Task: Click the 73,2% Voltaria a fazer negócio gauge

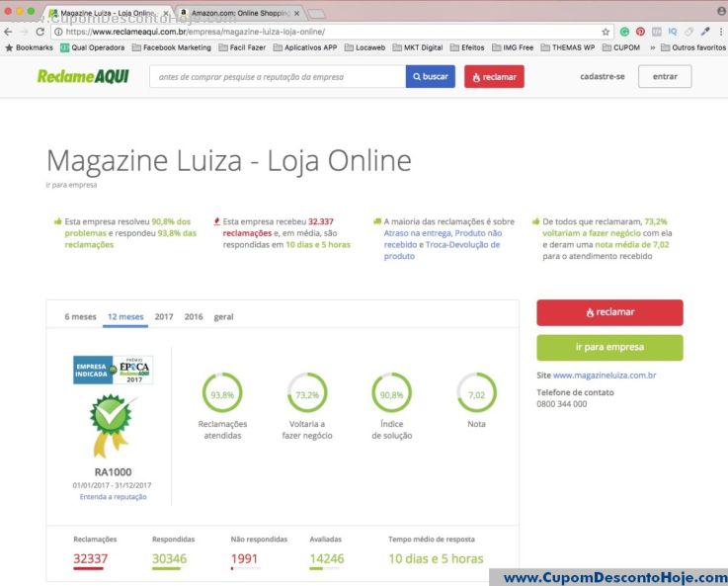Action: 307,393
